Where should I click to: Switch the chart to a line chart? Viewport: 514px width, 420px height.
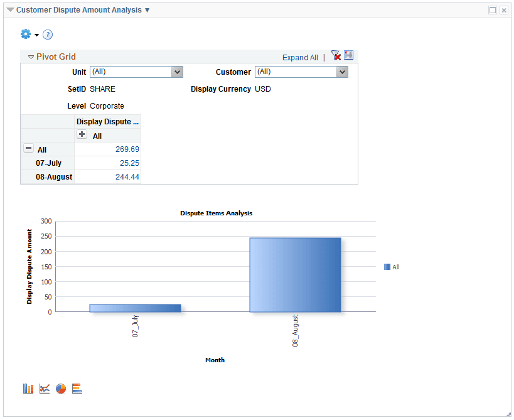point(44,388)
